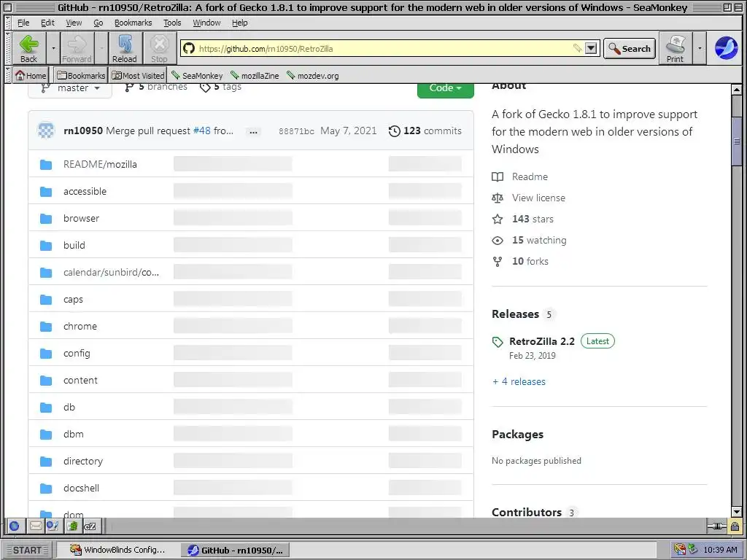This screenshot has height=560, width=747.
Task: Show the + 4 releases link
Action: coord(519,381)
